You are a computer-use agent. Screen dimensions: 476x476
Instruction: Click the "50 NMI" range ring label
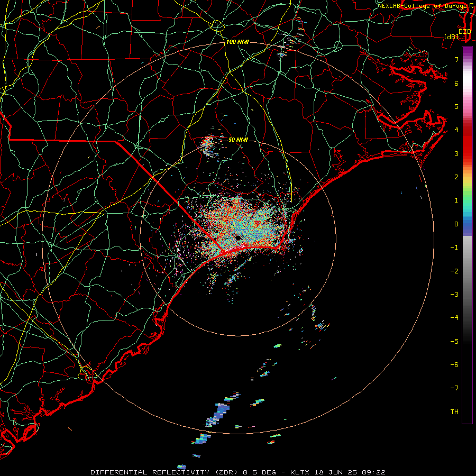(238, 140)
